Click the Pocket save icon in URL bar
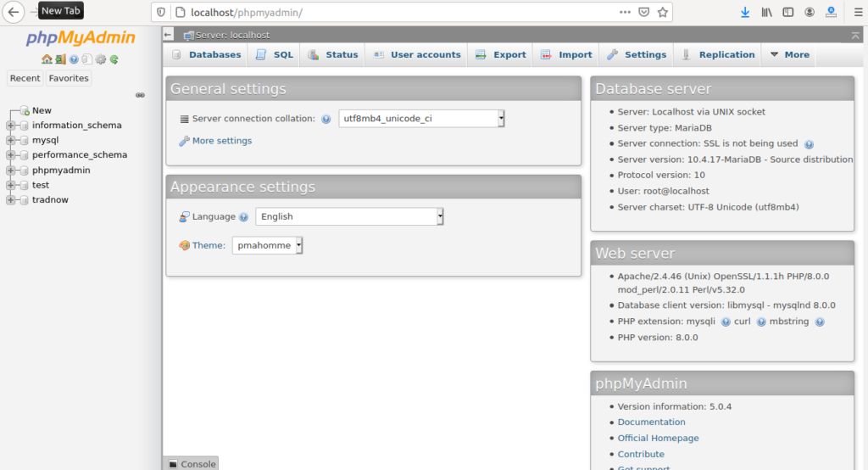This screenshot has height=470, width=868. (x=644, y=12)
